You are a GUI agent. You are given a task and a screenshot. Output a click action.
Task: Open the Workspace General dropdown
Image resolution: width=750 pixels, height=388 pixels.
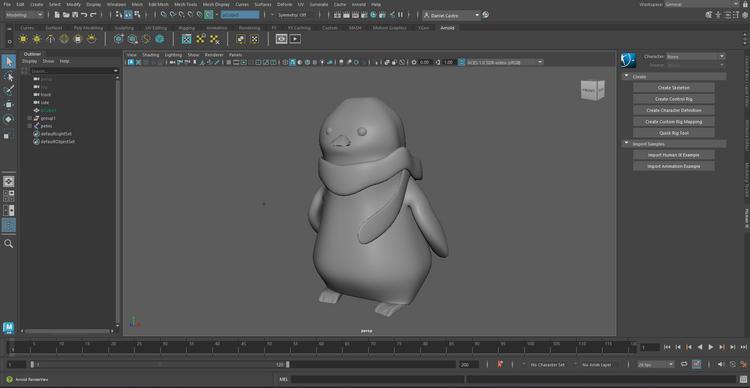pos(702,4)
